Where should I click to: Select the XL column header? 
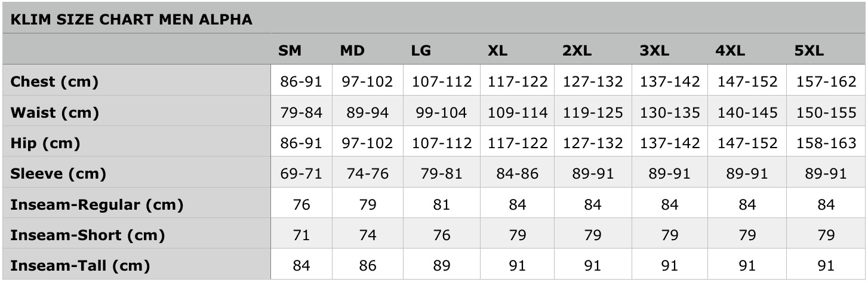pyautogui.click(x=497, y=51)
